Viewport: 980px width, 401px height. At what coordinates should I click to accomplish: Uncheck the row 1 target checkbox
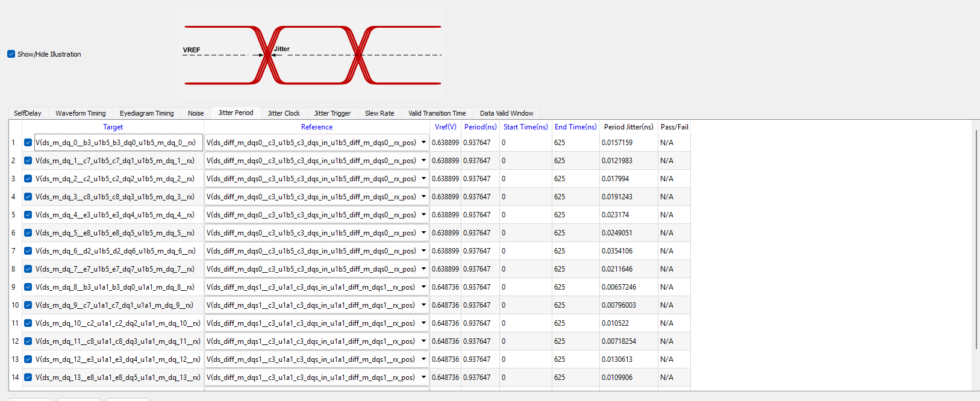[x=28, y=143]
